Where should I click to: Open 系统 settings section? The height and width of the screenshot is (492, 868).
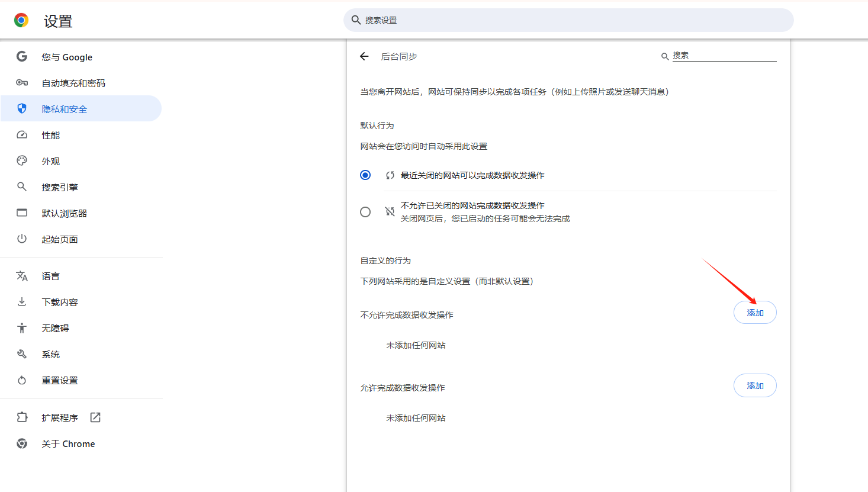pos(81,354)
